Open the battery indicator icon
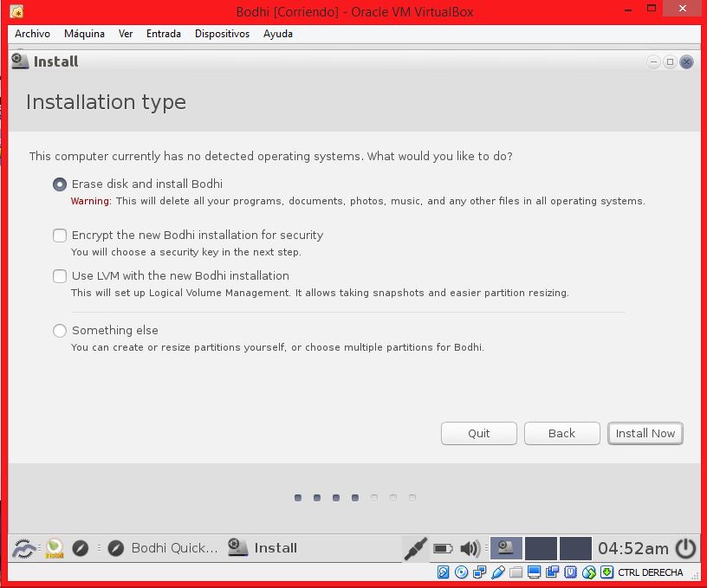The width and height of the screenshot is (707, 588). point(443,548)
